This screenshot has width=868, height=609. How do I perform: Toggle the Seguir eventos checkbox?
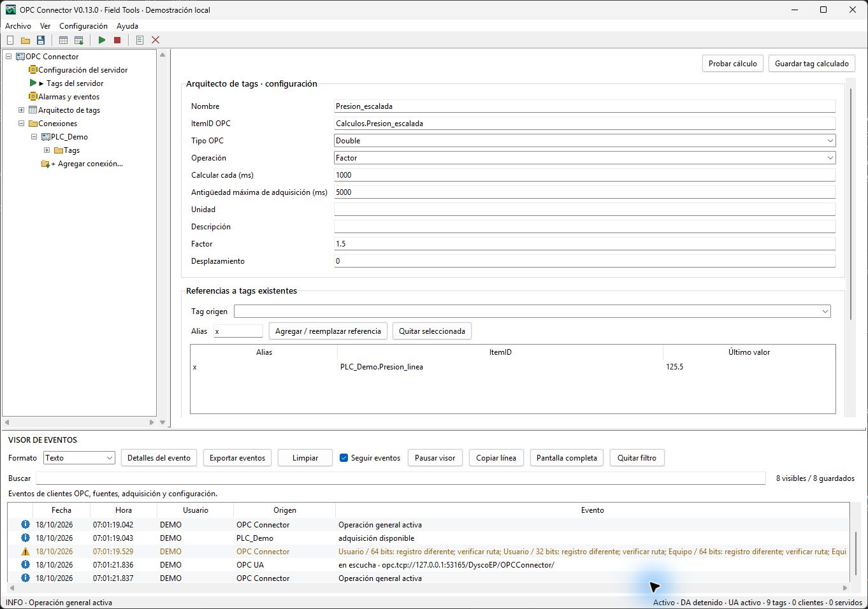pyautogui.click(x=344, y=458)
